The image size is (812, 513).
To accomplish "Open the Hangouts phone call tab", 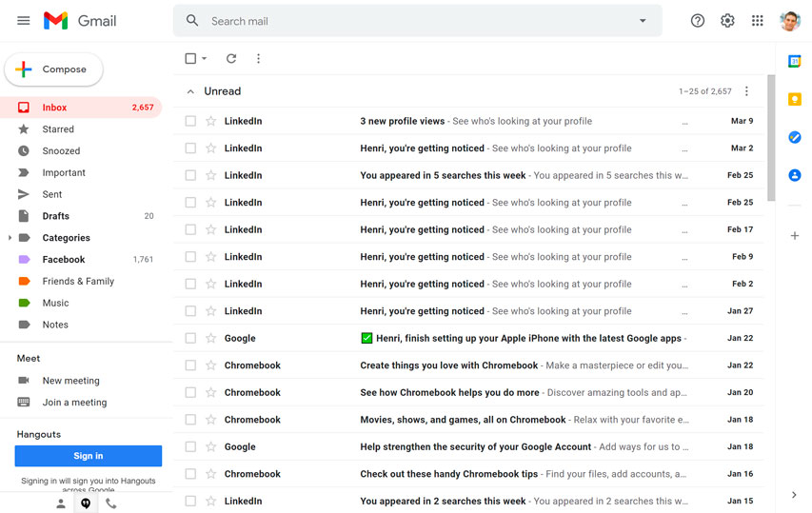I will point(111,503).
